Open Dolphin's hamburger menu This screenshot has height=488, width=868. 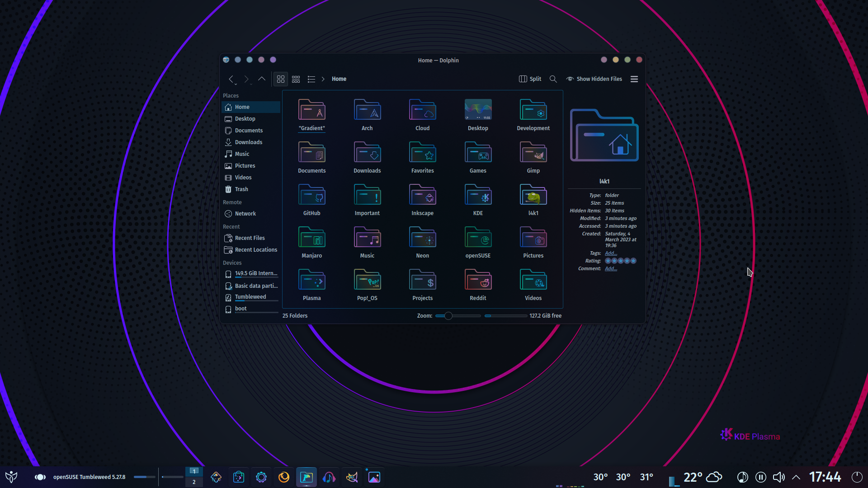[x=634, y=79]
